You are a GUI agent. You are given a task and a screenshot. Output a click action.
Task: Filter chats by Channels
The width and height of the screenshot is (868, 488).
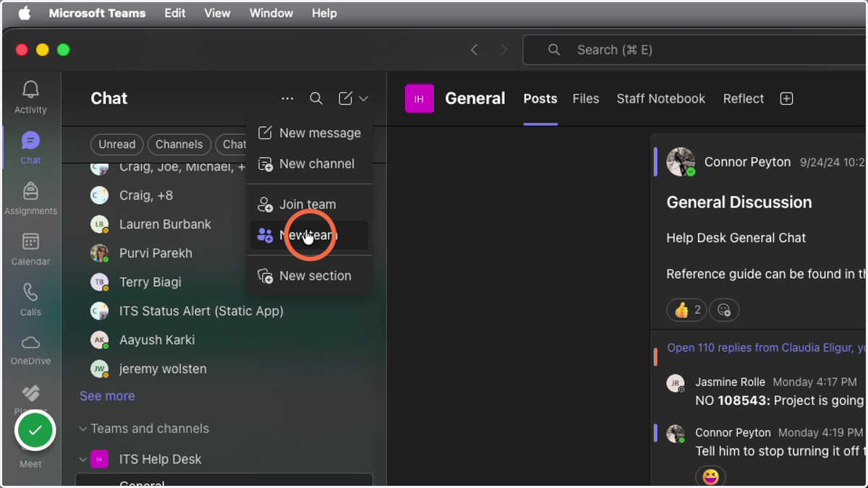click(179, 145)
